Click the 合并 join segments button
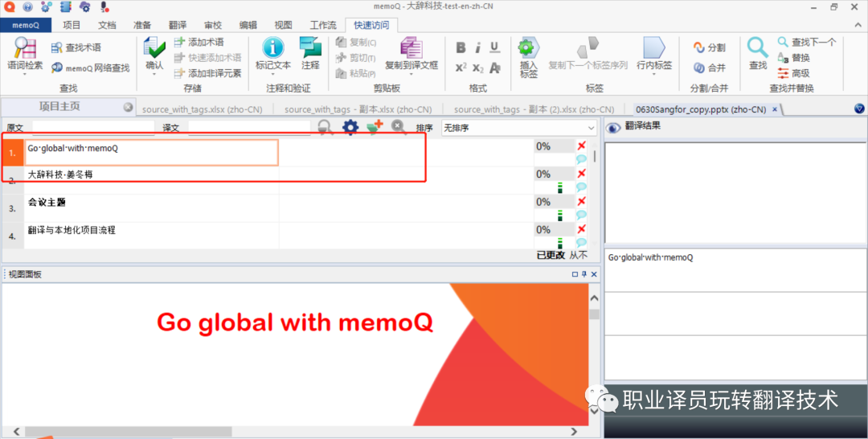 (710, 68)
